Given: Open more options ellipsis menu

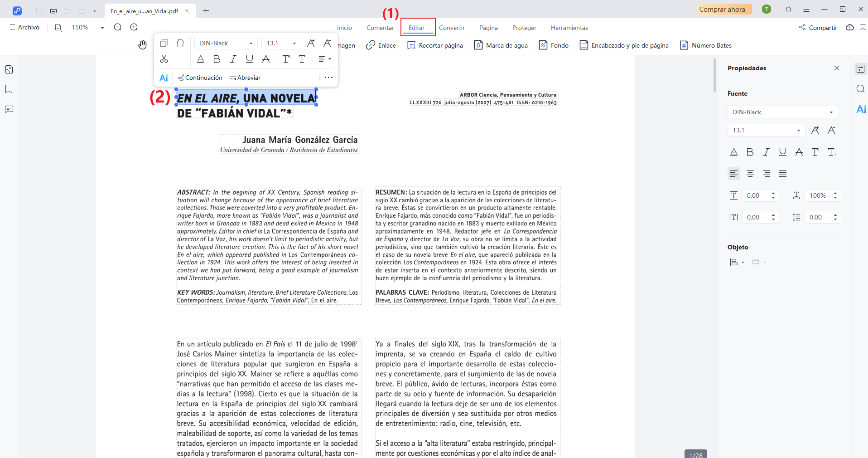Looking at the screenshot, I should (328, 78).
